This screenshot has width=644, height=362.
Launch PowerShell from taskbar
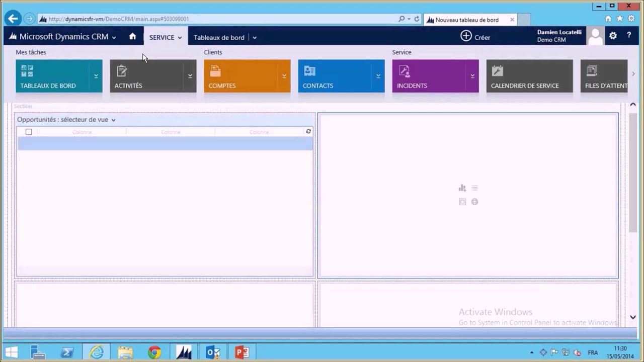point(67,352)
